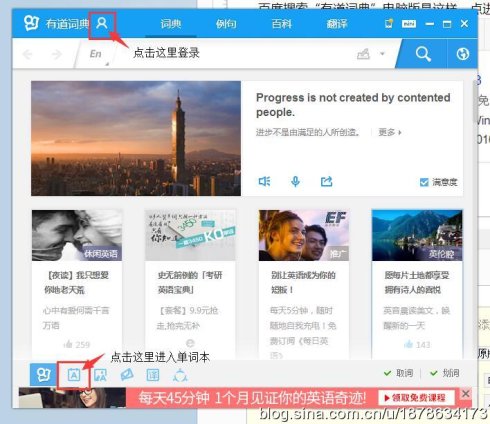The height and width of the screenshot is (424, 490).
Task: Open the image translation icon
Action: pyautogui.click(x=100, y=375)
